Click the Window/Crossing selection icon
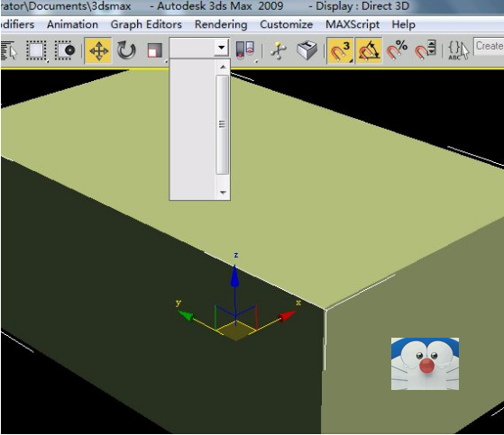504x435 pixels. [65, 50]
